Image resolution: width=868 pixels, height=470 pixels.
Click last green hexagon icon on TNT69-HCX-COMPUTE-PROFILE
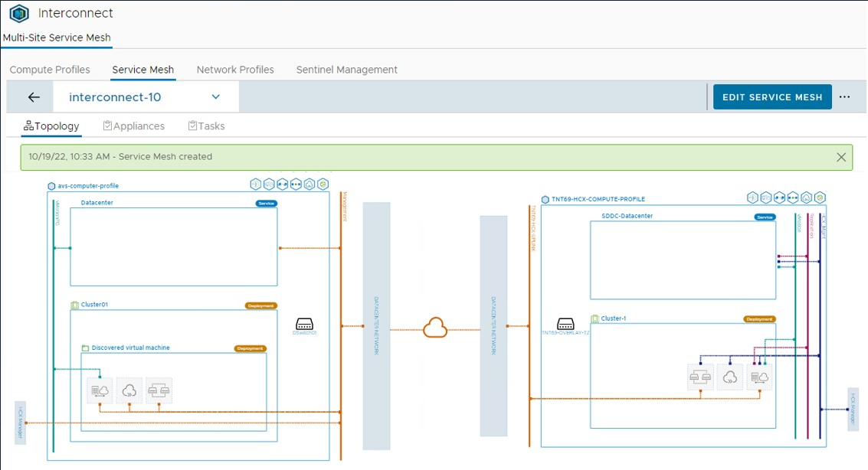[820, 197]
